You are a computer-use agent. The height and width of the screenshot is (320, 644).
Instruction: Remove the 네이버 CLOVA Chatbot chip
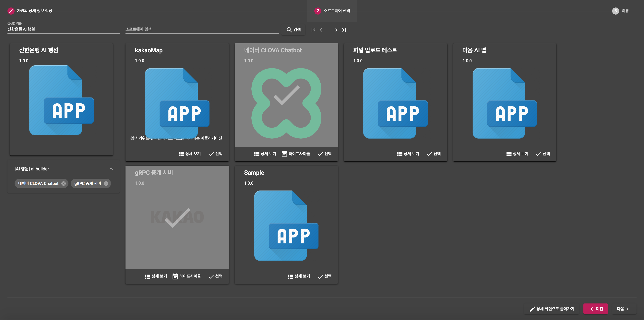click(64, 183)
